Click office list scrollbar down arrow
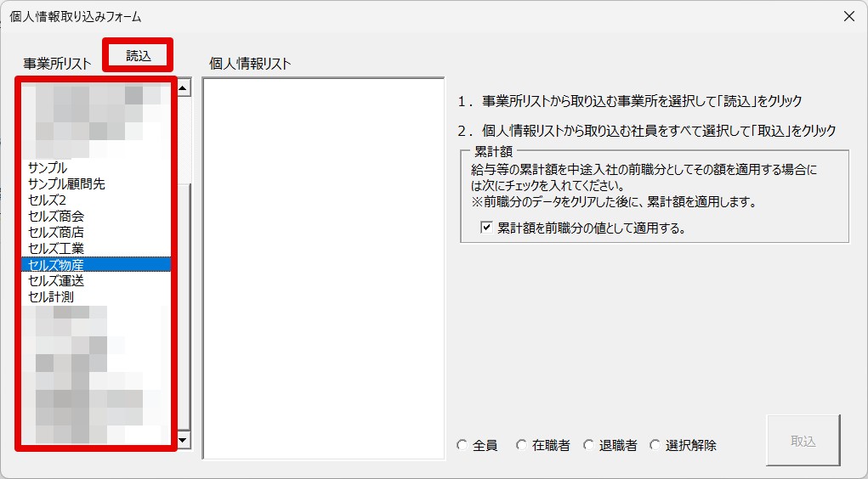This screenshot has height=479, width=868. pyautogui.click(x=184, y=441)
